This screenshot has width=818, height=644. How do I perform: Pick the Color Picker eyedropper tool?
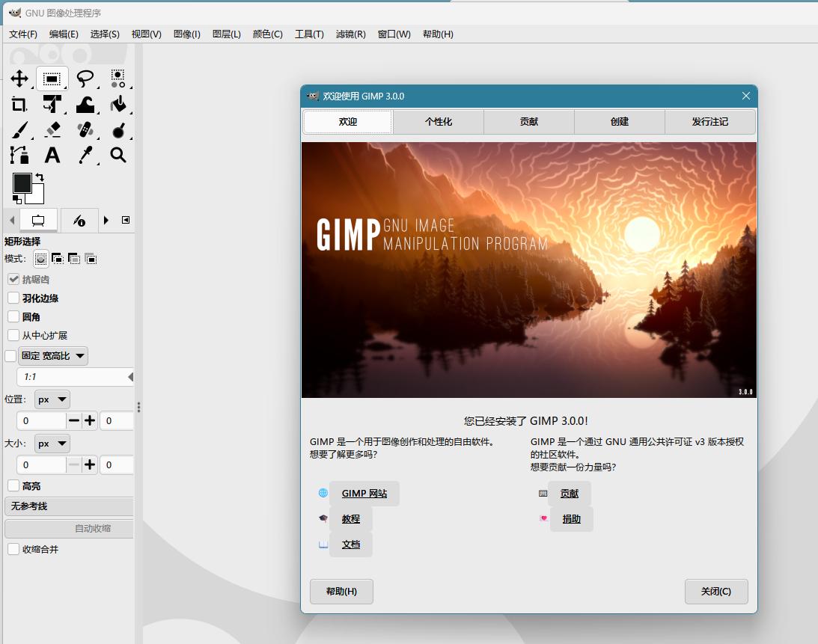pyautogui.click(x=85, y=155)
